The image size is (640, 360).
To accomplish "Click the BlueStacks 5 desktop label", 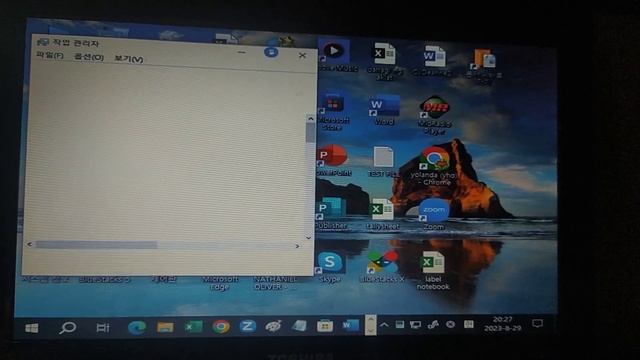I will [x=104, y=280].
